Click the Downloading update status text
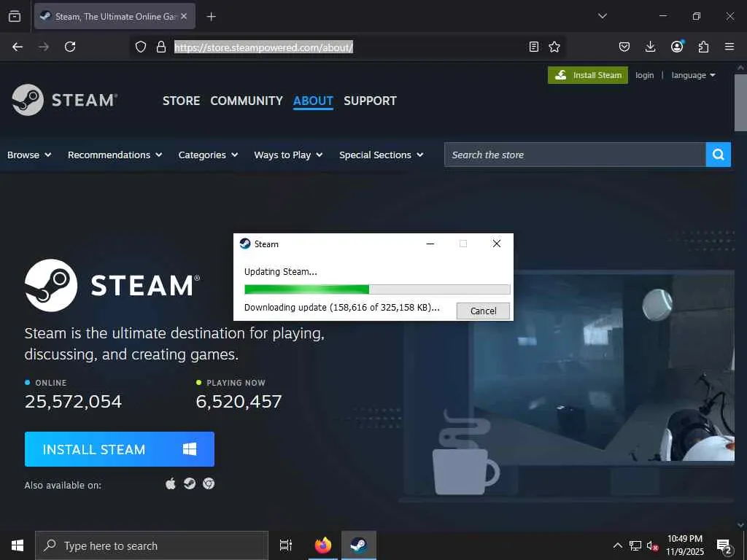The height and width of the screenshot is (560, 747). [x=342, y=308]
